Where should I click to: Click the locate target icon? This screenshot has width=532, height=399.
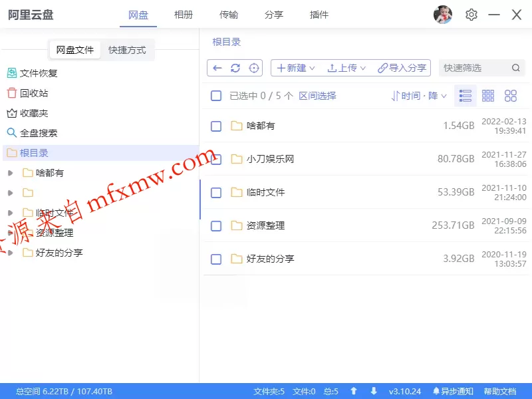click(254, 68)
